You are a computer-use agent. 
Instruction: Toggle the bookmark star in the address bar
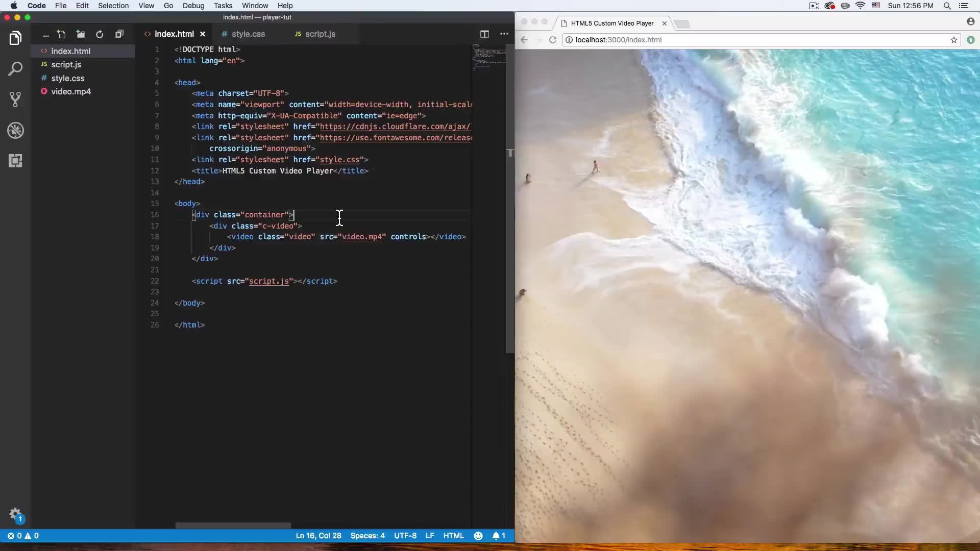point(953,40)
